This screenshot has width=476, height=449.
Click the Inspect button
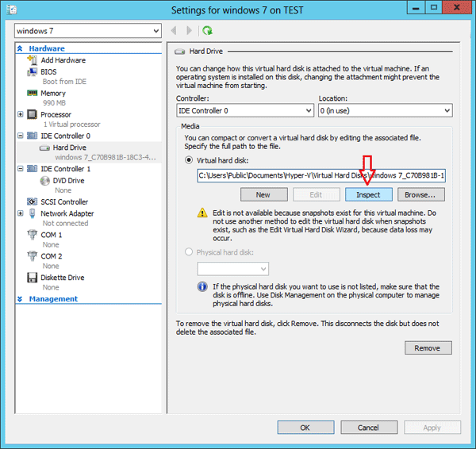tap(367, 194)
